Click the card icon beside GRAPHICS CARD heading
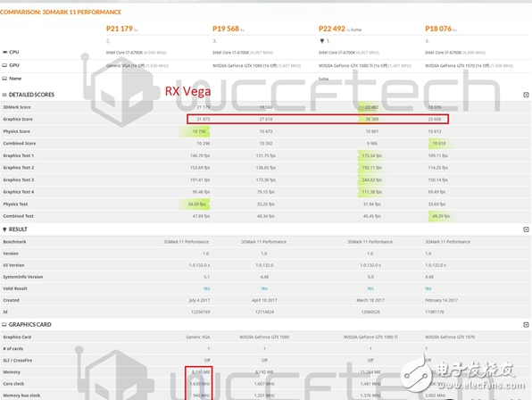532x400 pixels. pos(4,325)
